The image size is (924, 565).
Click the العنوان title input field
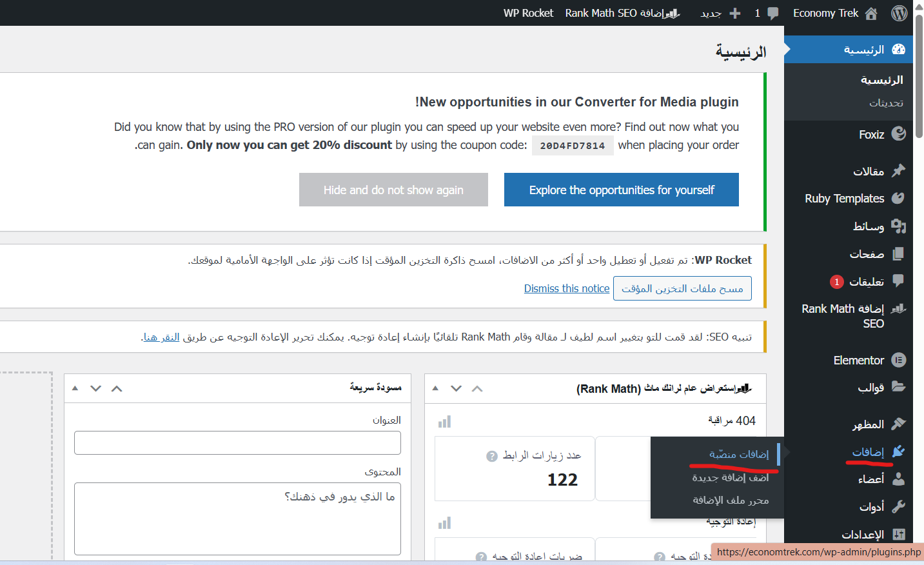[237, 442]
